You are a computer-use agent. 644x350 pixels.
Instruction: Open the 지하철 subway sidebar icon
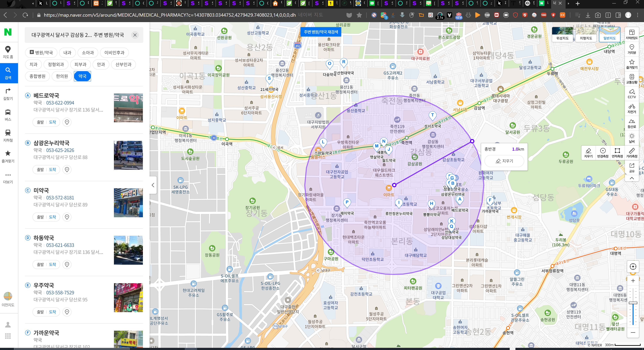click(8, 136)
